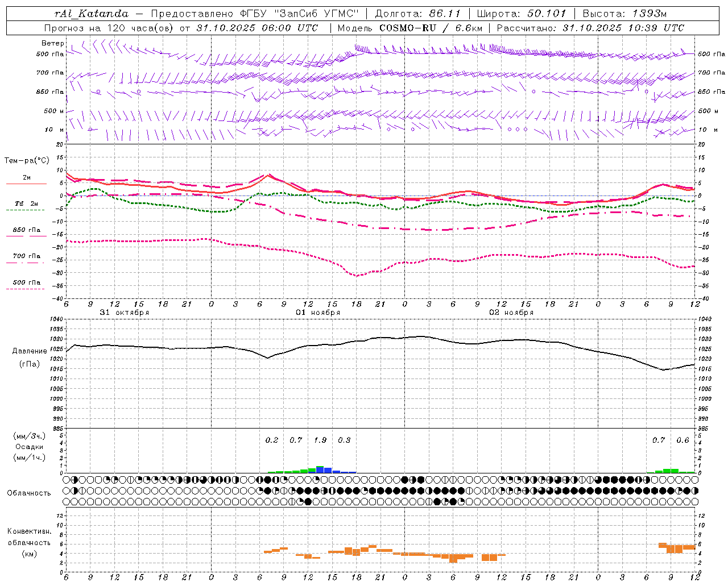This screenshot has width=728, height=582.
Task: Click the "10 м" wind level label on left
Action: coord(54,130)
